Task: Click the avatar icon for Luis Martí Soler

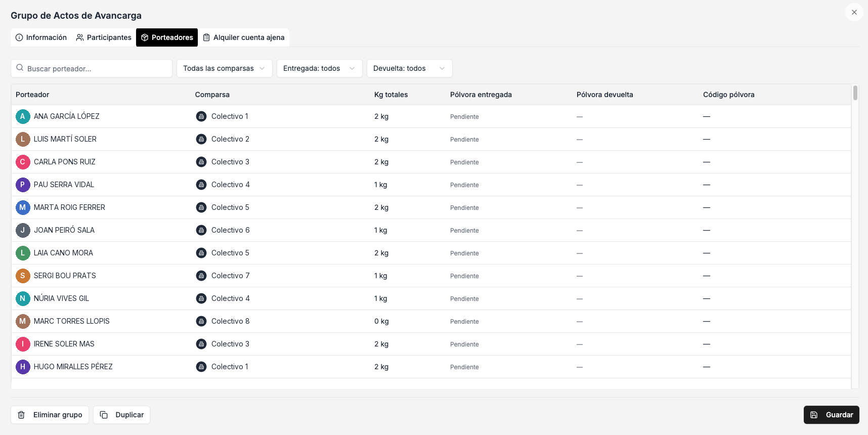Action: click(x=23, y=139)
